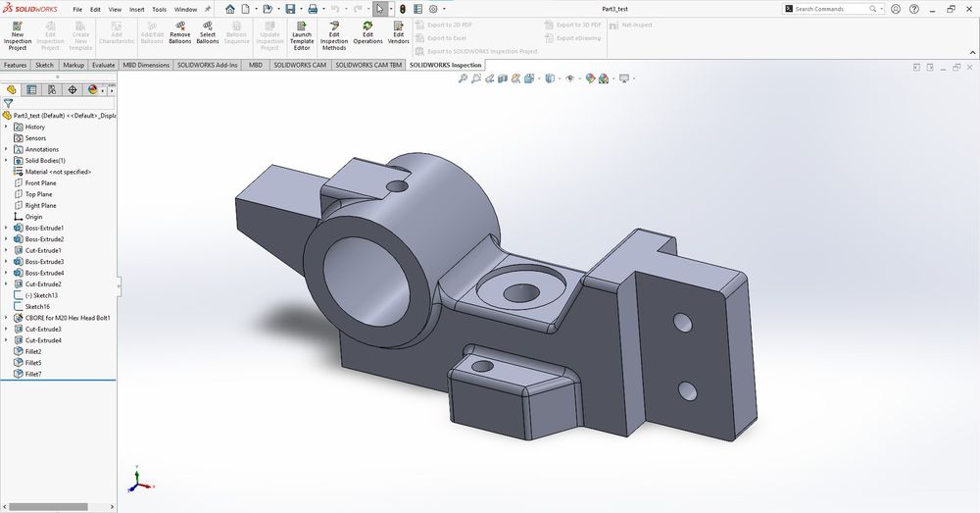
Task: Switch to the Features tab
Action: pyautogui.click(x=15, y=65)
